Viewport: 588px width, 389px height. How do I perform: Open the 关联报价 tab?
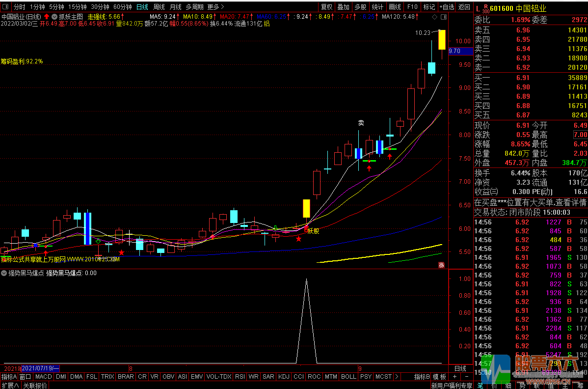(x=35, y=385)
